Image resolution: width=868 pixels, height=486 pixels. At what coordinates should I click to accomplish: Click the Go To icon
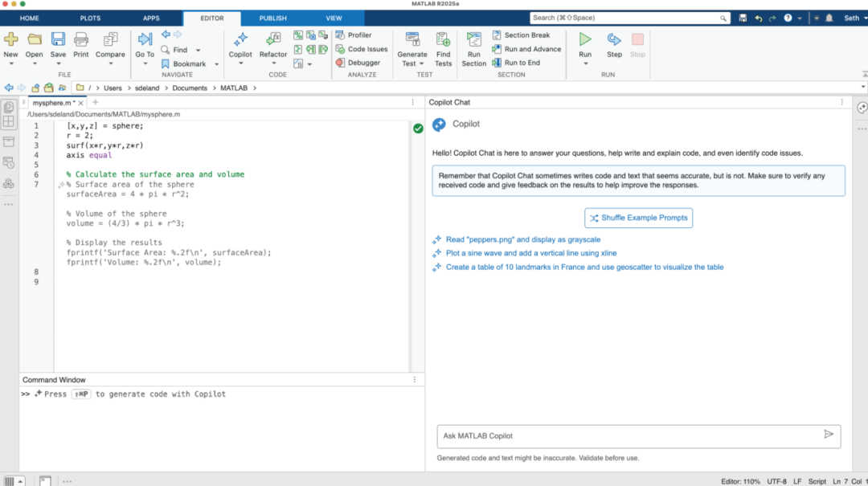[x=145, y=39]
